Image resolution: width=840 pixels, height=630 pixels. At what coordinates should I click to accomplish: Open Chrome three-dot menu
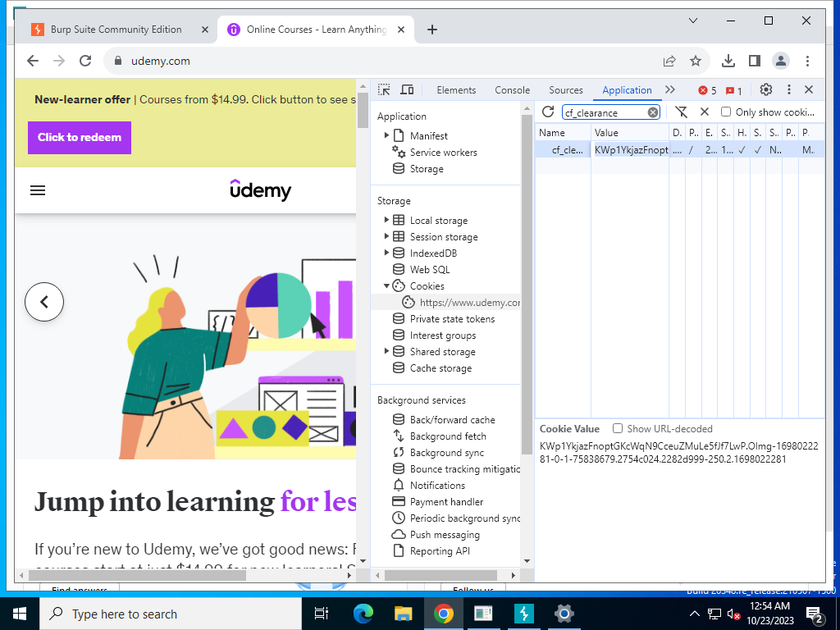pos(807,61)
